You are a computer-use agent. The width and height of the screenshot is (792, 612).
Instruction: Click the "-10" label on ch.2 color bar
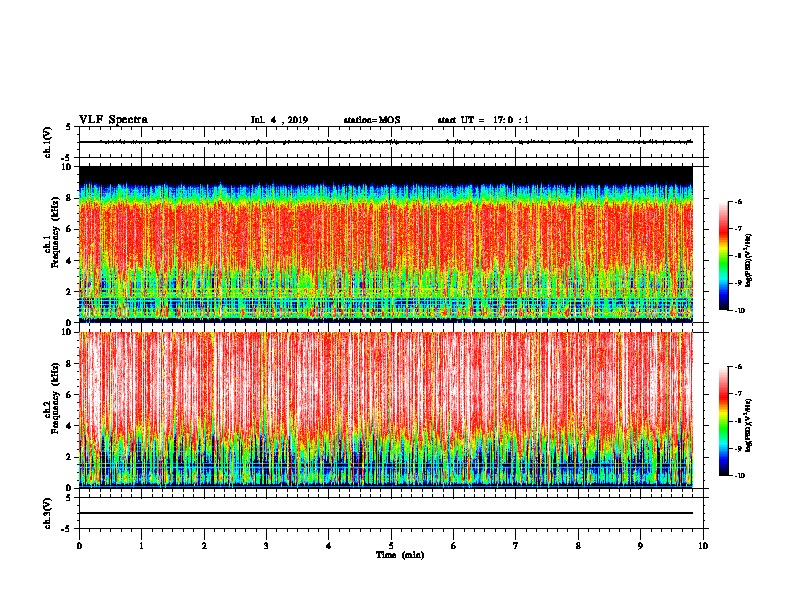pyautogui.click(x=739, y=476)
